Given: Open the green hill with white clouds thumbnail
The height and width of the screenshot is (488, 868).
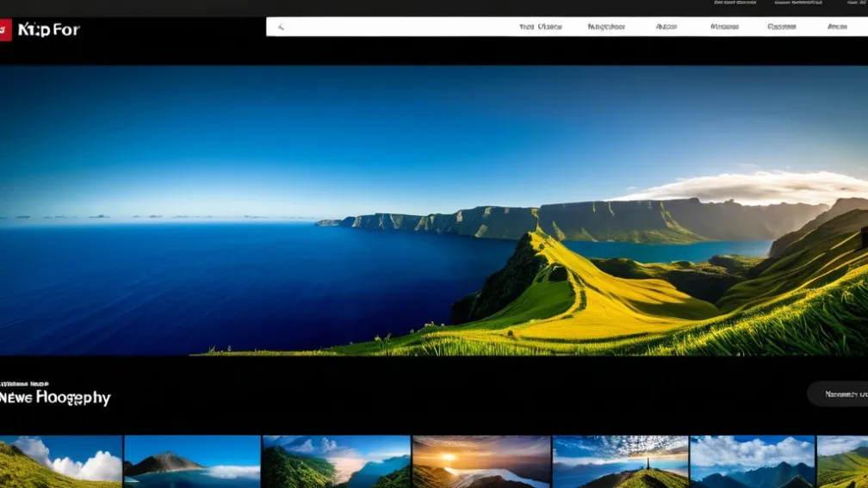Looking at the screenshot, I should [60, 461].
